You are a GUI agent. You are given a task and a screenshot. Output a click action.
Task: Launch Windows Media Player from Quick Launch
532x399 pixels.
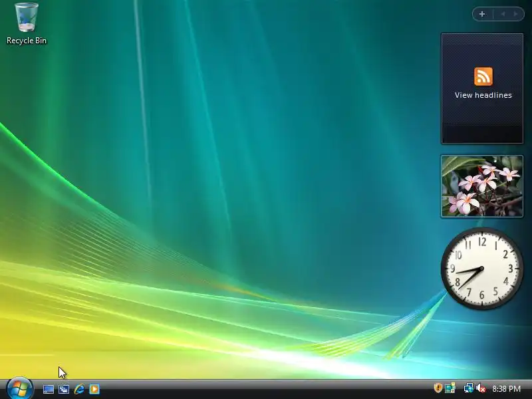tap(94, 389)
